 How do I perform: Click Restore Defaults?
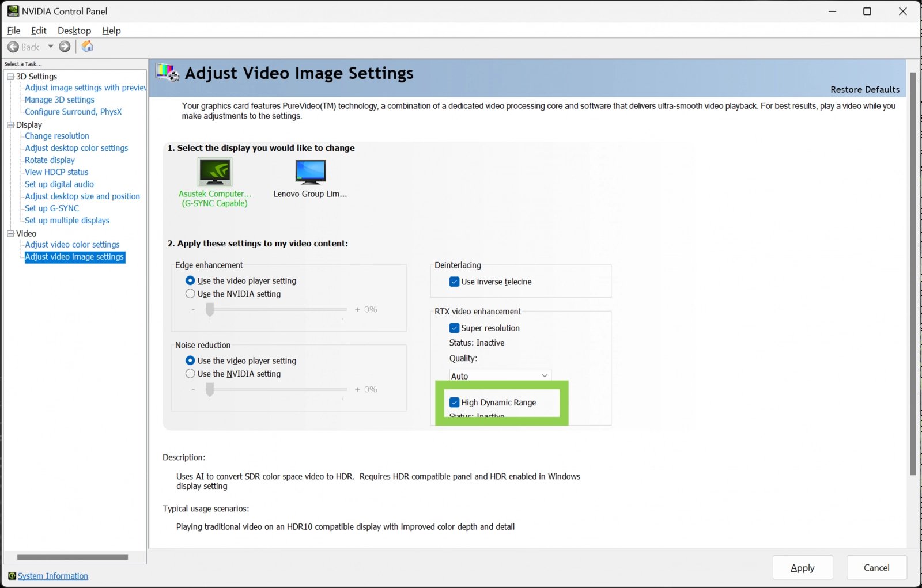coord(864,89)
